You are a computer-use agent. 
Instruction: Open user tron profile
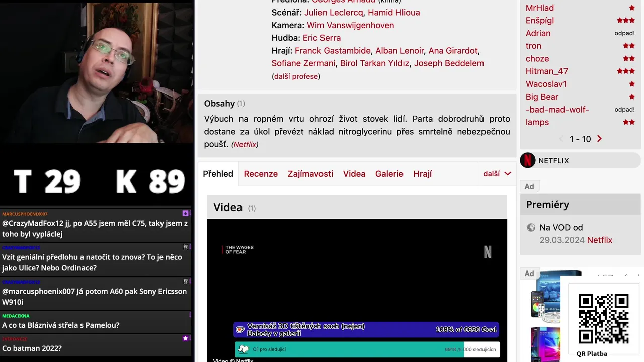533,46
